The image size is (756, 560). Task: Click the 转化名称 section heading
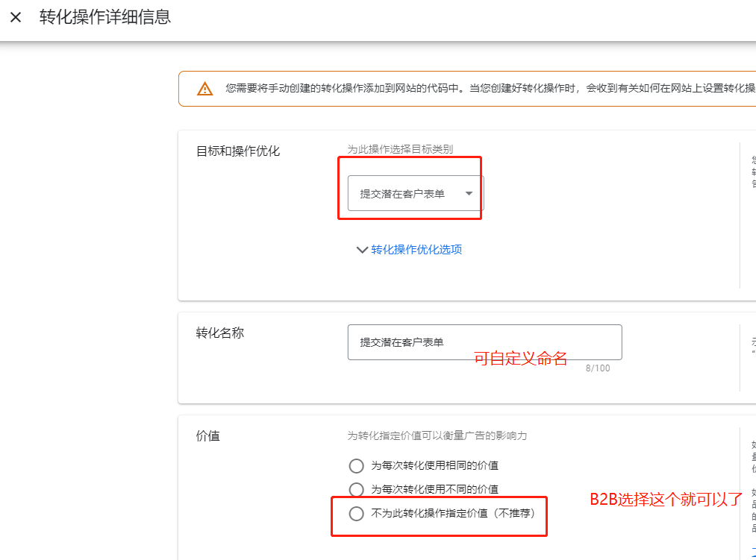[x=219, y=333]
